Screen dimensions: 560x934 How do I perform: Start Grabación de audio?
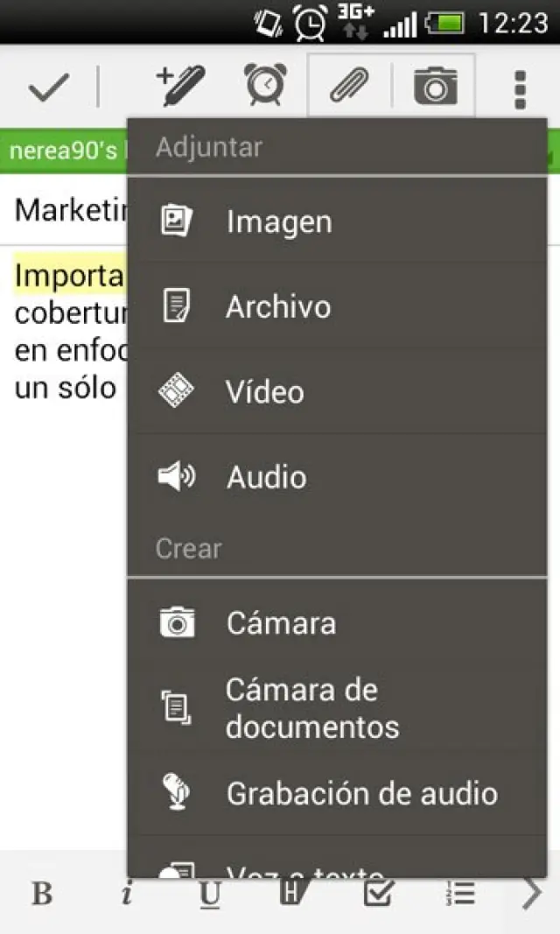coord(337,793)
